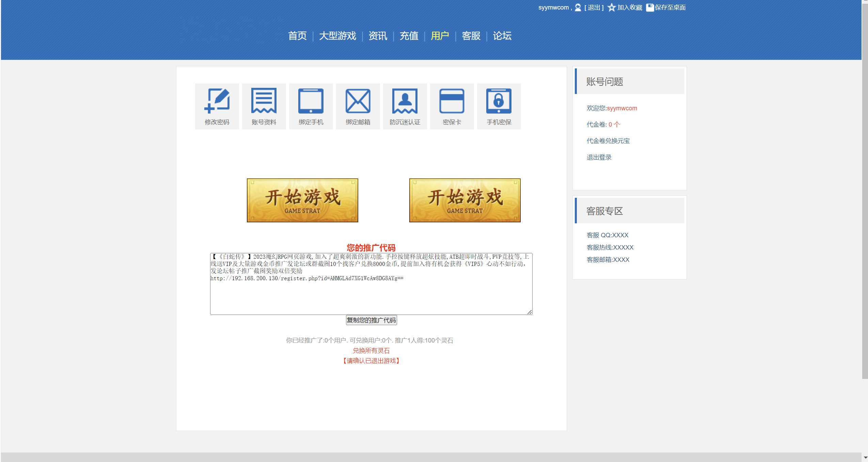868x462 pixels.
Task: Open 大型游戏 navigation item
Action: [337, 36]
